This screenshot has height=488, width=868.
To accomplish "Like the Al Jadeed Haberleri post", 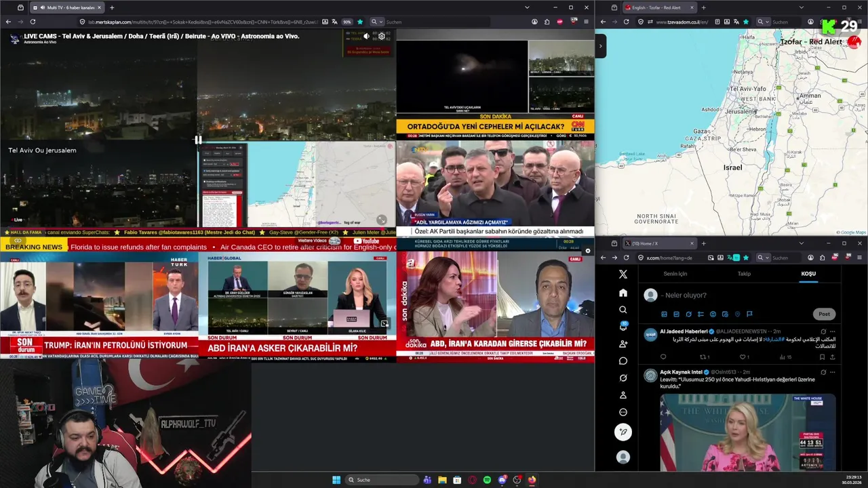I will (743, 357).
